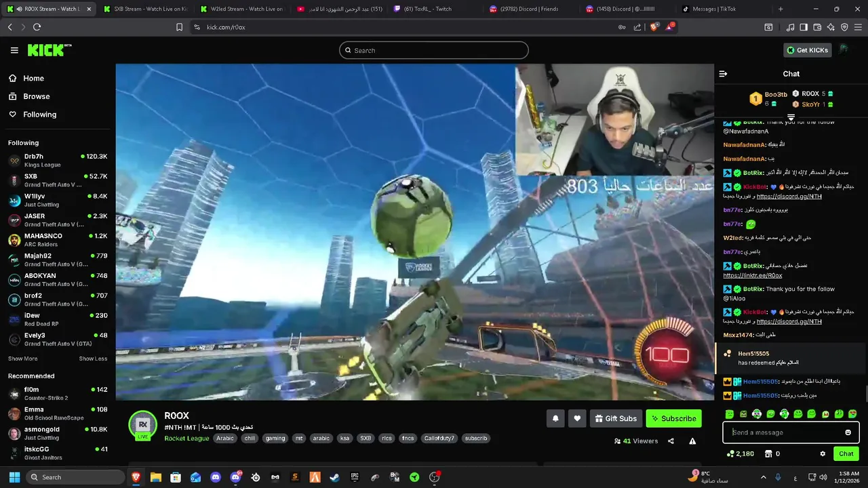The image size is (868, 488).
Task: Open MAHASNCO channel in Following list
Action: pyautogui.click(x=58, y=240)
